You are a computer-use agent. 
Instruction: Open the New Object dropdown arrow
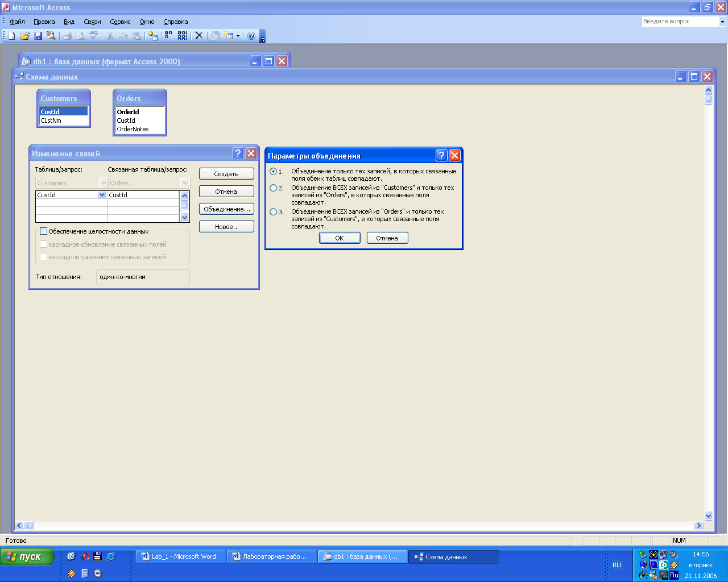pos(238,36)
